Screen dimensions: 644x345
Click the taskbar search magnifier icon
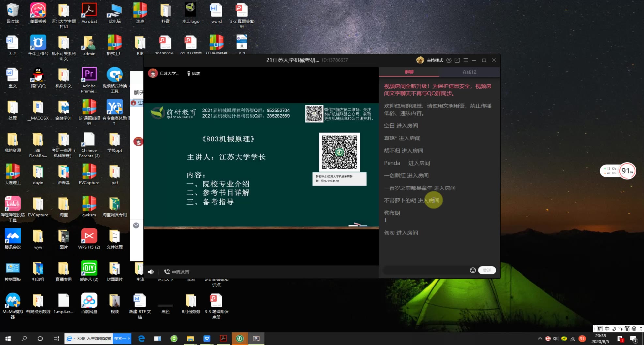24,339
